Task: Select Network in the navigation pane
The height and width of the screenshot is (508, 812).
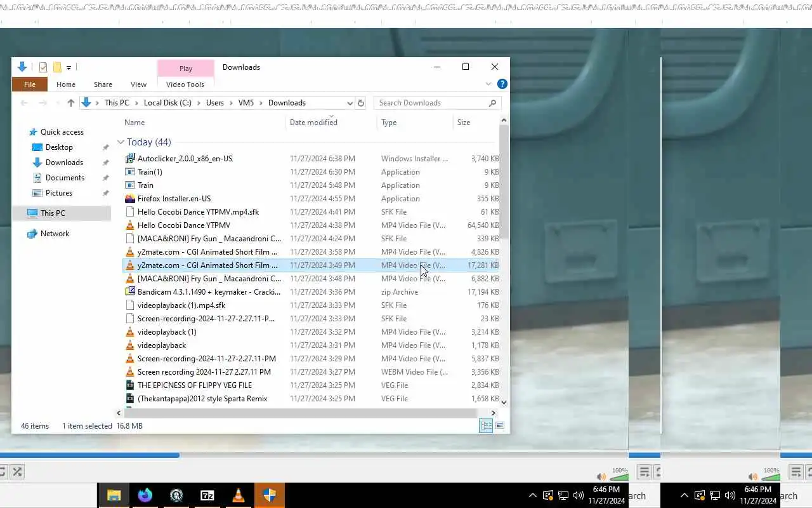Action: coord(55,234)
